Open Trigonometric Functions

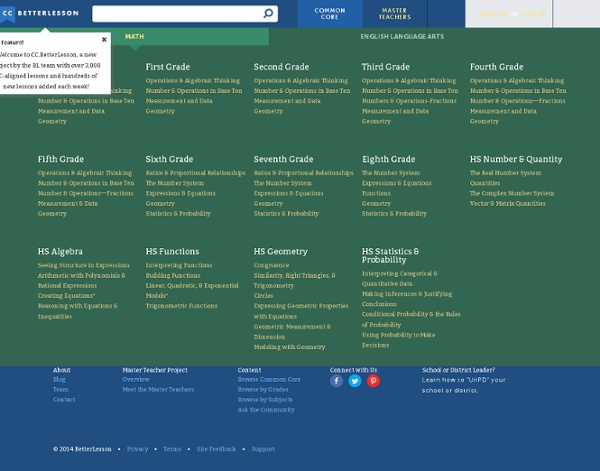181,306
